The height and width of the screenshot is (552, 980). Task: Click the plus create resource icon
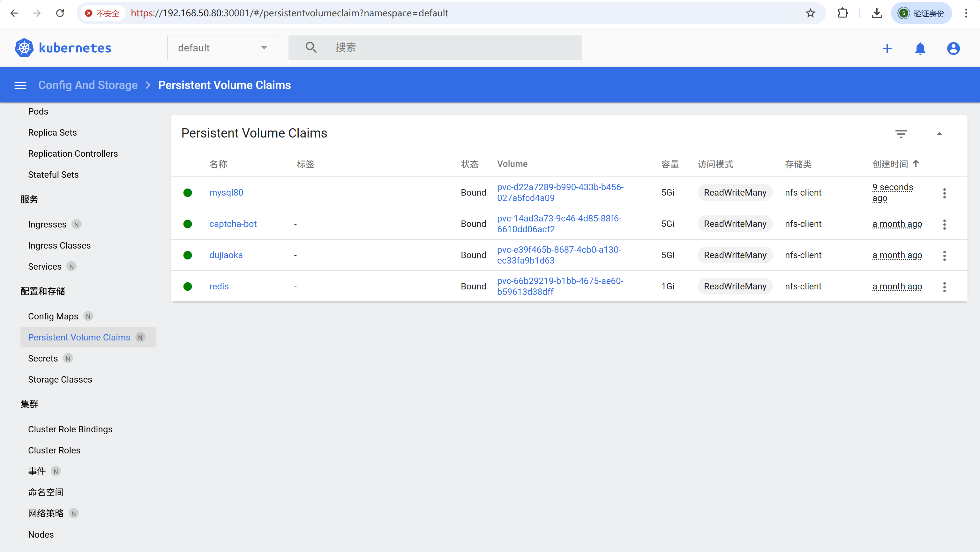tap(887, 48)
